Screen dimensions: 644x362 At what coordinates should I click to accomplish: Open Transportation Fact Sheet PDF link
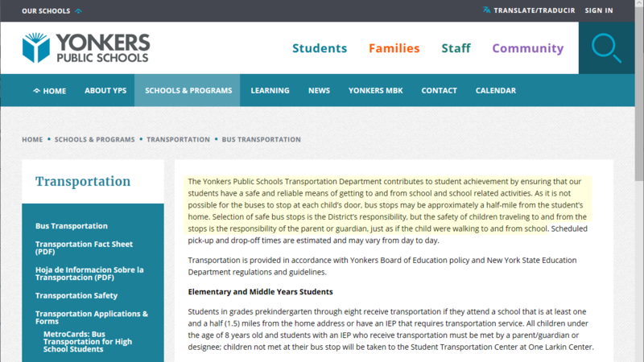click(84, 248)
